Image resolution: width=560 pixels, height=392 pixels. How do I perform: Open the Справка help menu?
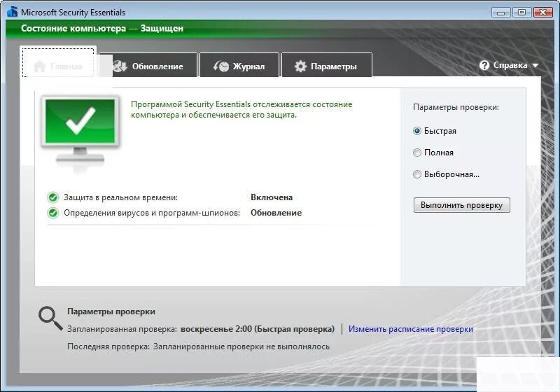point(510,65)
